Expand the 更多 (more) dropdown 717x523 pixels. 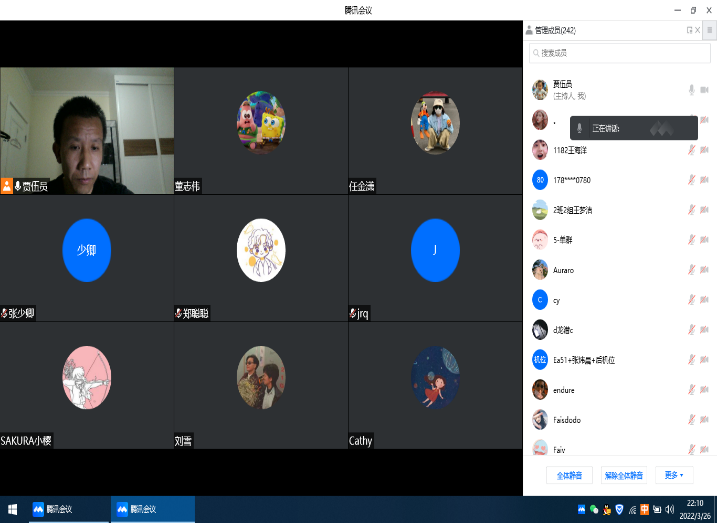674,475
